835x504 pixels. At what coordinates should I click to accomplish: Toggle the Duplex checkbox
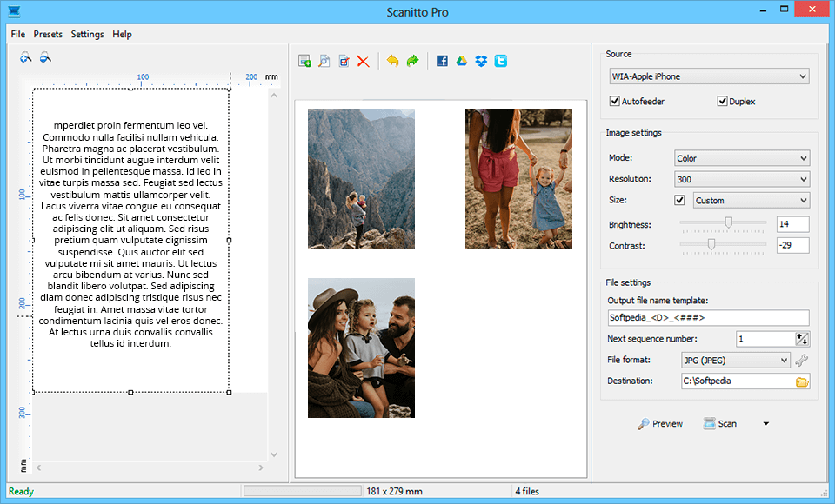(722, 101)
